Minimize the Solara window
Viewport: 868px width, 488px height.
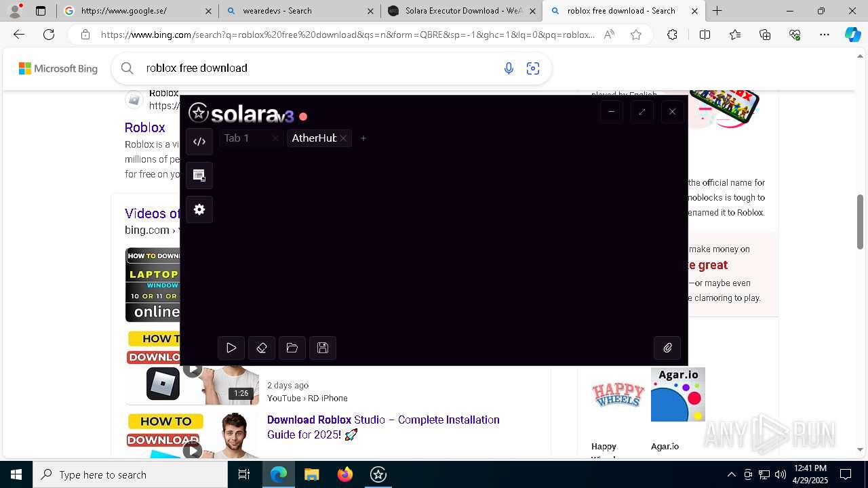[611, 112]
